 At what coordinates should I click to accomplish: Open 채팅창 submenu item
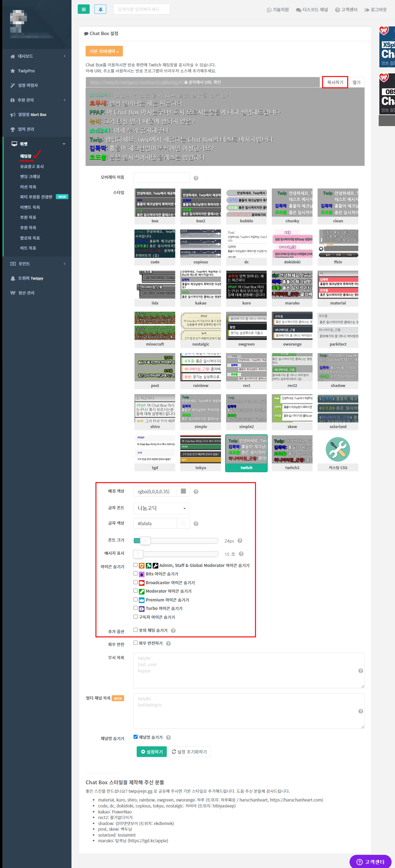[x=26, y=156]
